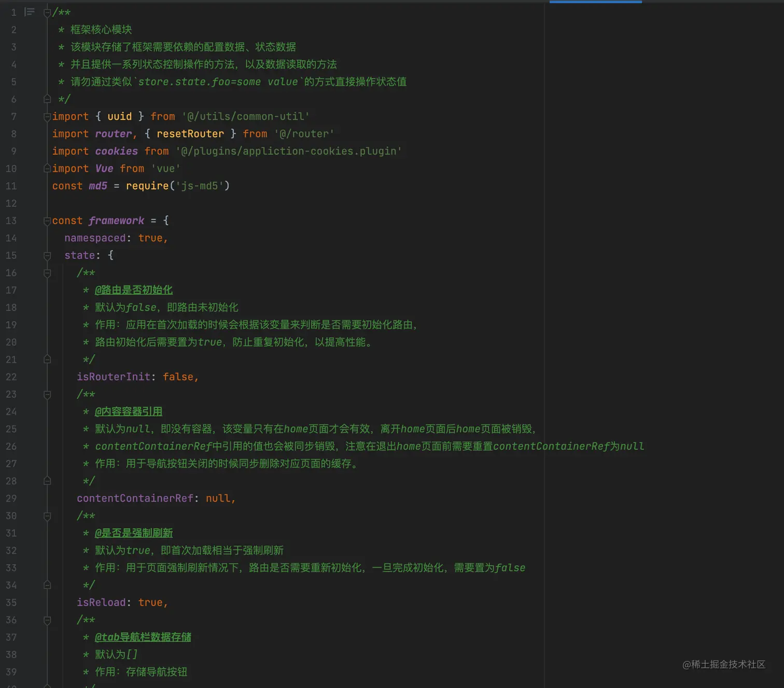Collapse the comment block starting at line 23

tap(47, 394)
